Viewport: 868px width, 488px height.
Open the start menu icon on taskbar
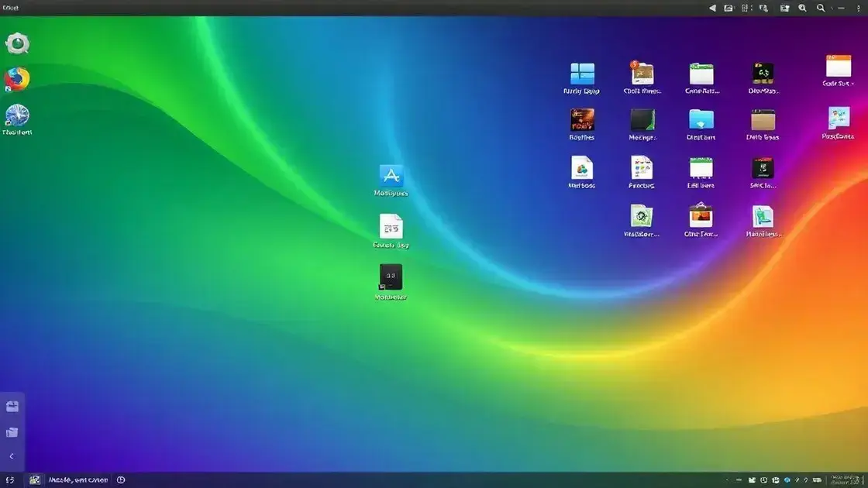[x=10, y=480]
